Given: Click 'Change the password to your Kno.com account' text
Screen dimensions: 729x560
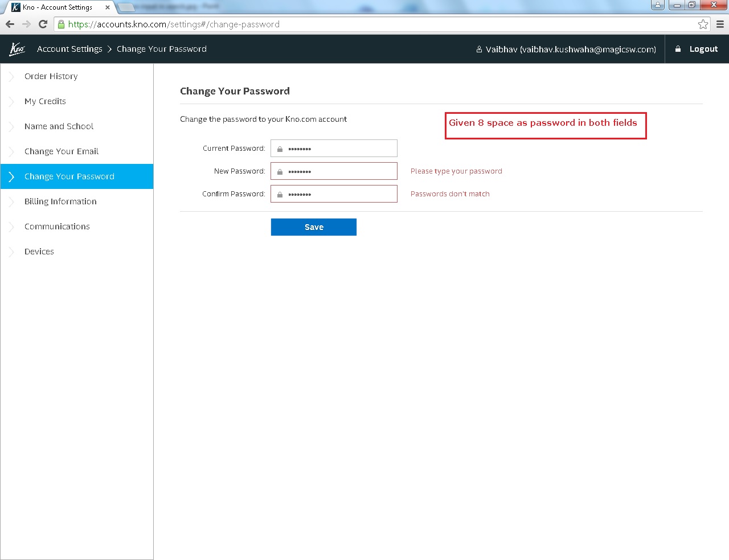Looking at the screenshot, I should 263,119.
